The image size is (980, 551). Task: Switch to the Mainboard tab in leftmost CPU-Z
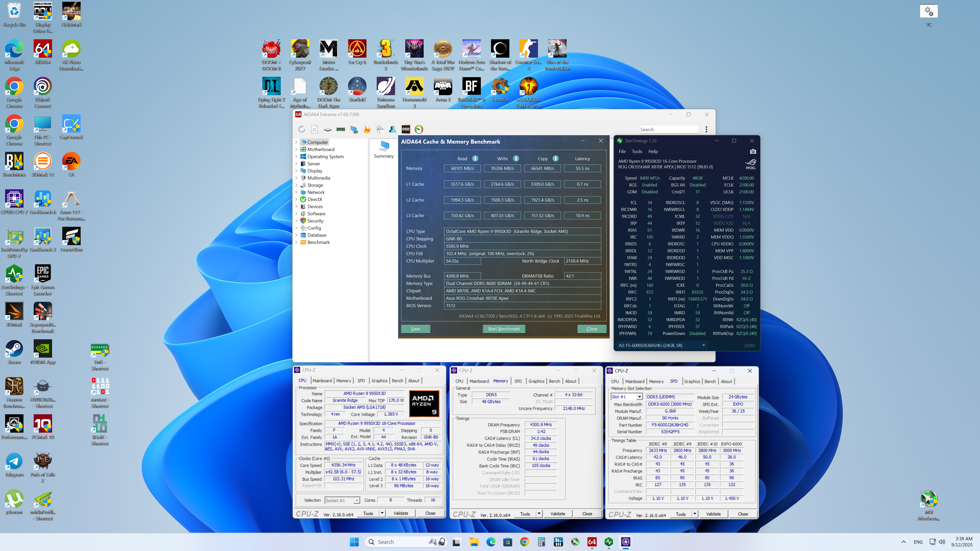click(322, 381)
